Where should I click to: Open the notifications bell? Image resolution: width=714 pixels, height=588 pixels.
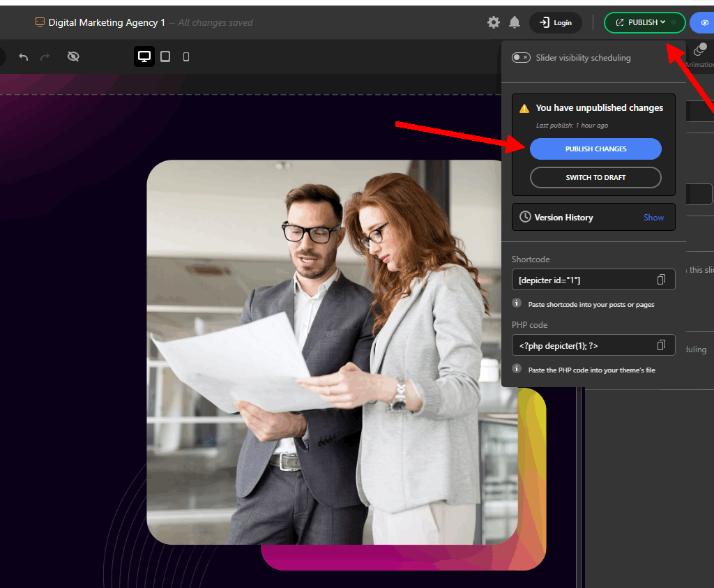[514, 22]
